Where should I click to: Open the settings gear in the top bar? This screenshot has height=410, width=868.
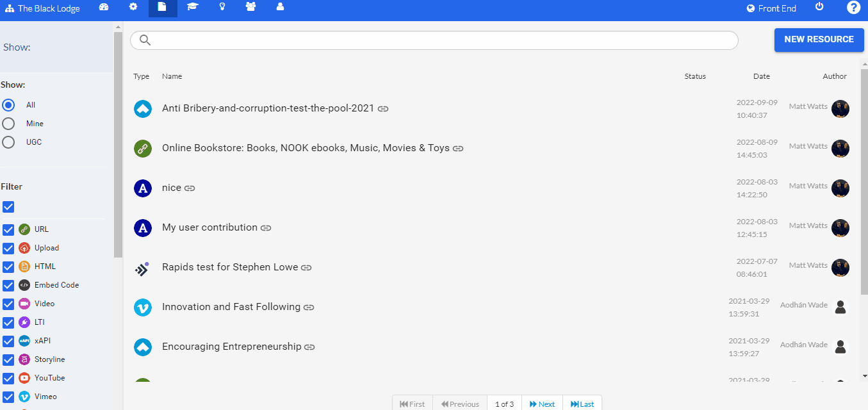click(133, 8)
